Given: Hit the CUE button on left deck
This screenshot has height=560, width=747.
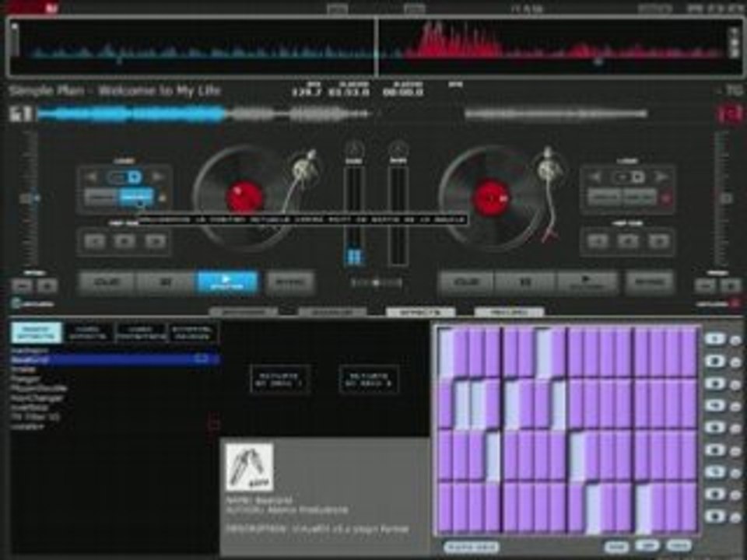Looking at the screenshot, I should click(x=107, y=282).
